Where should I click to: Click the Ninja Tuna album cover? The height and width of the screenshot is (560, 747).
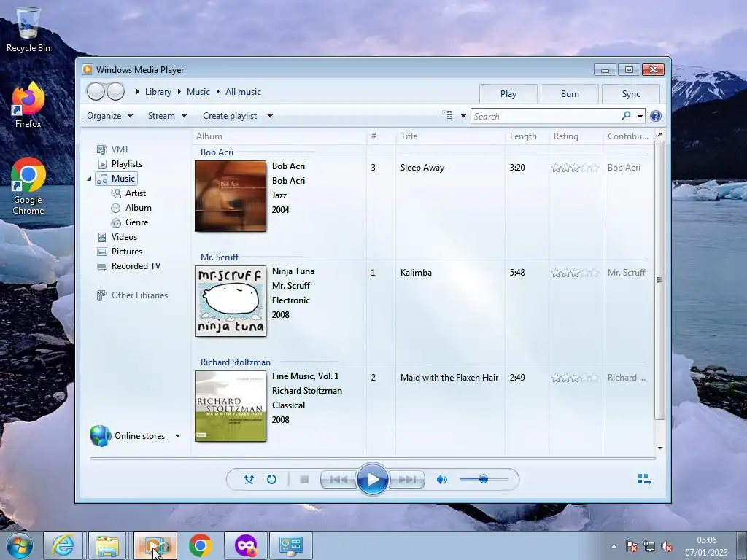pos(231,301)
